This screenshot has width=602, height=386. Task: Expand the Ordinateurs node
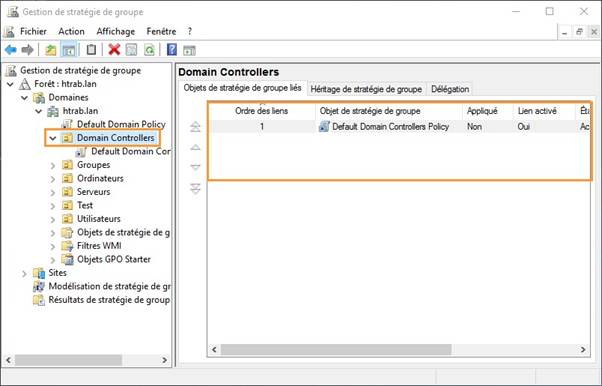53,179
